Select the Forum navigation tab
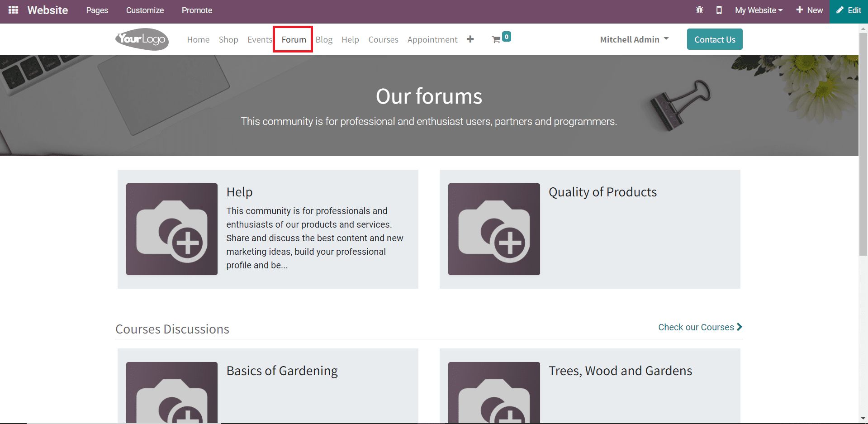Screen dimensions: 868x424 click(293, 39)
